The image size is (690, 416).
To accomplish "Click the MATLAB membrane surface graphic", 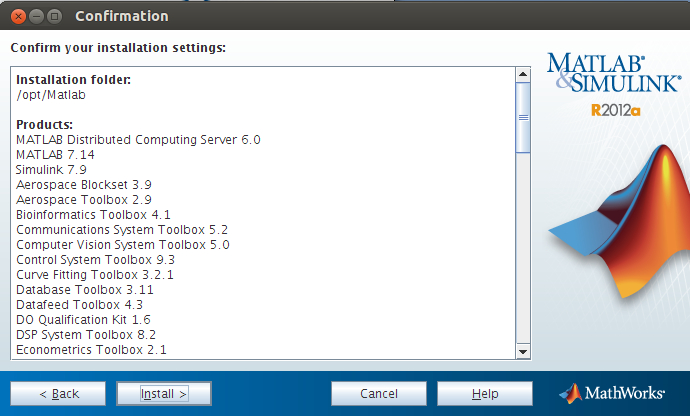I will click(x=618, y=220).
